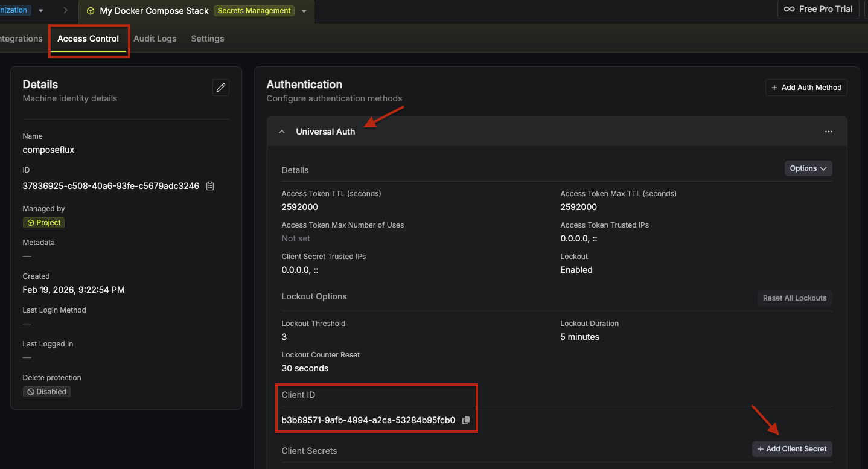Click the Disabled delete protection badge
The width and height of the screenshot is (868, 469).
point(46,392)
